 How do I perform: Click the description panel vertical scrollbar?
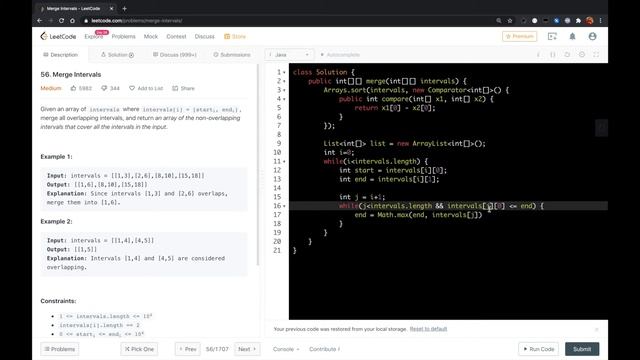click(258, 165)
